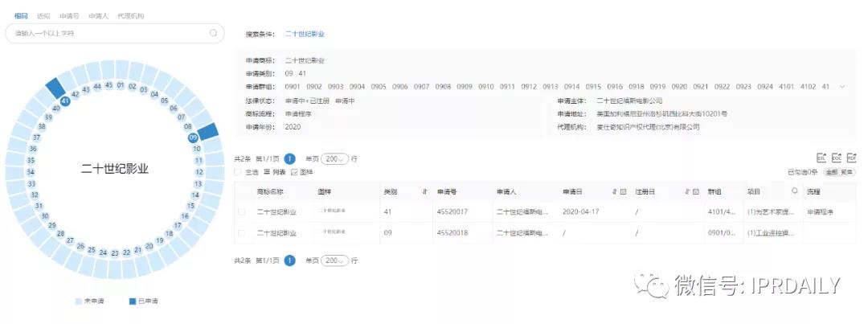Screen dimensions: 868x324
Task: Open trademark image thumbnail in row 45520017
Action: coord(333,211)
